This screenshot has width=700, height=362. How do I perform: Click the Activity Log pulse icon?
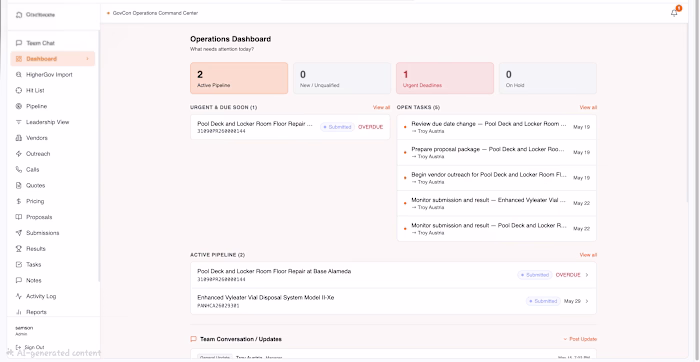pos(19,296)
